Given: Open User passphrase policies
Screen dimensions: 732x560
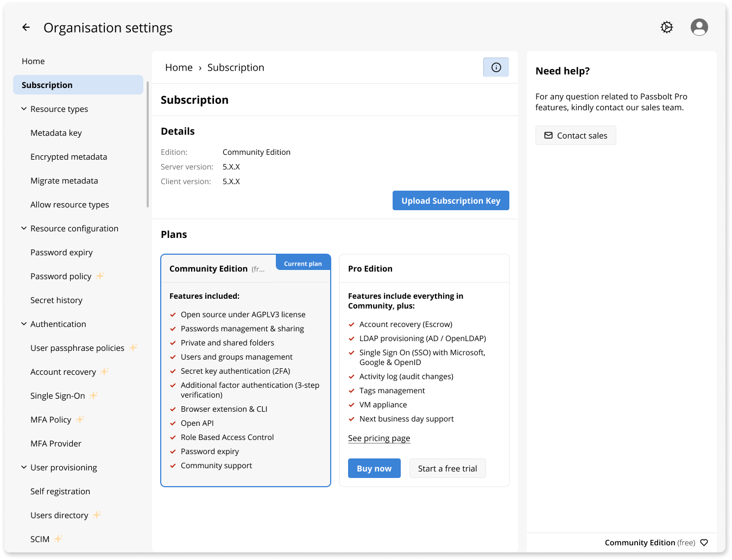Looking at the screenshot, I should pyautogui.click(x=77, y=348).
